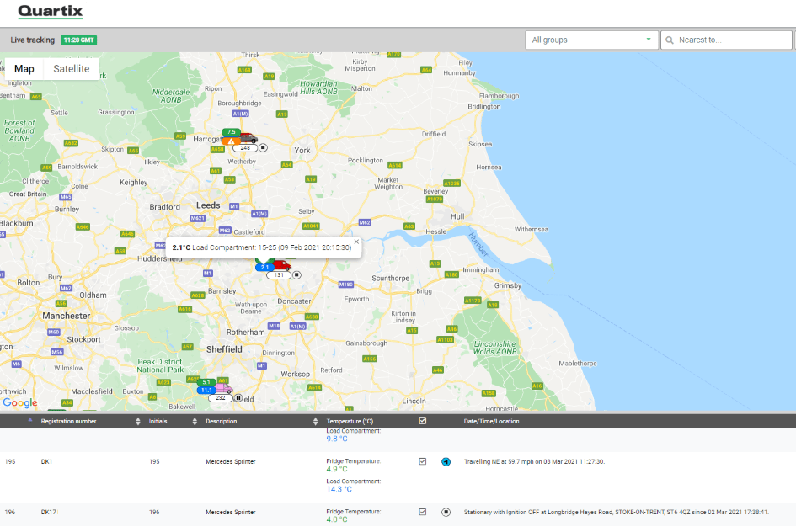Click the blue 11.1 temperature badge
Viewport: 796px width, 532px height.
[x=206, y=390]
